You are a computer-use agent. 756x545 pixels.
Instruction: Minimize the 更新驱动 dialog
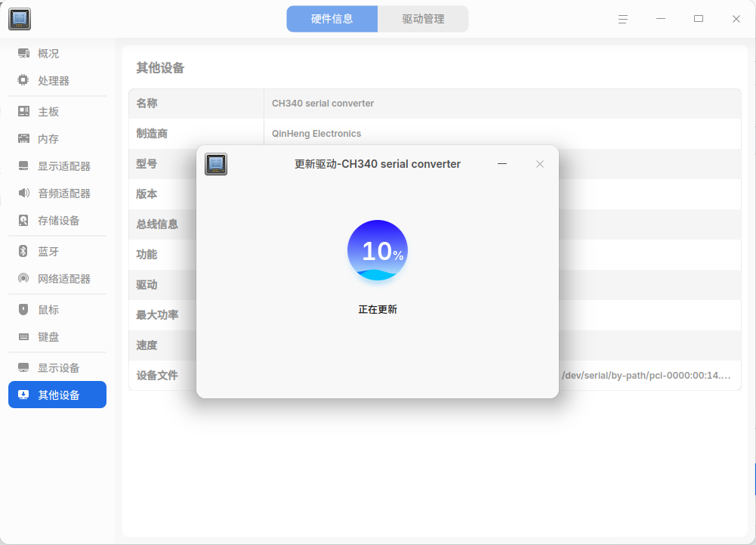(502, 164)
